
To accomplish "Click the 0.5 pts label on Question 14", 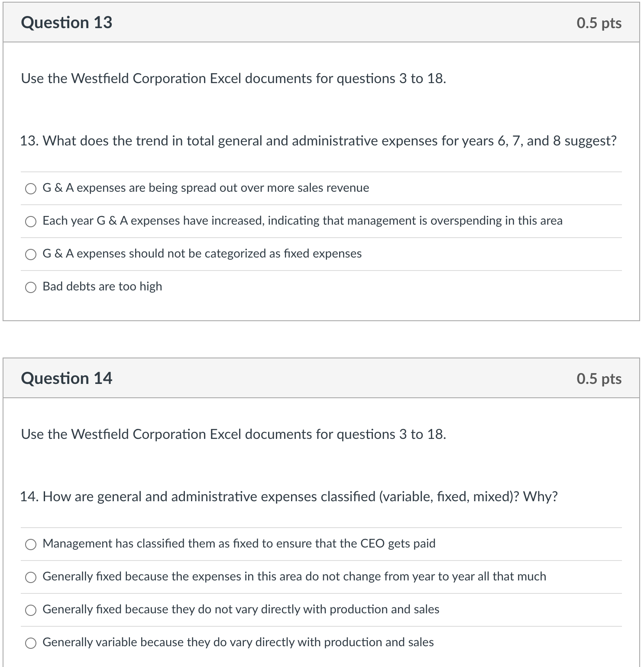I will tap(599, 378).
